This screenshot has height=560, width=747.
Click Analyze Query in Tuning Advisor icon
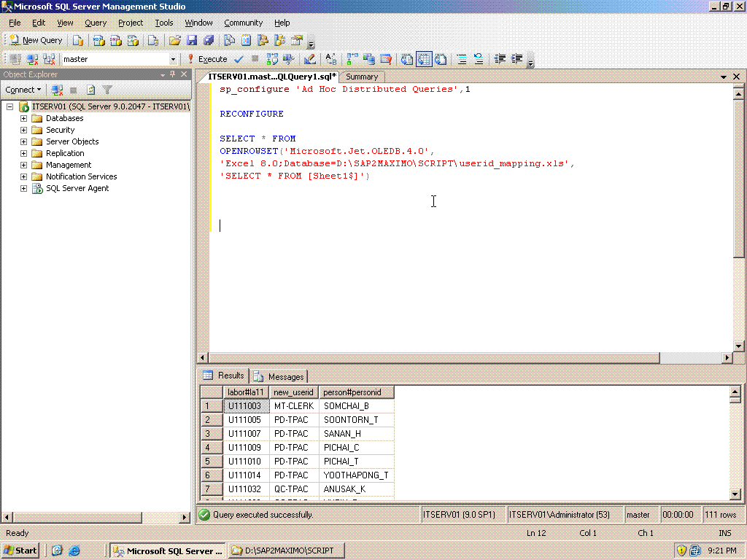click(x=289, y=59)
